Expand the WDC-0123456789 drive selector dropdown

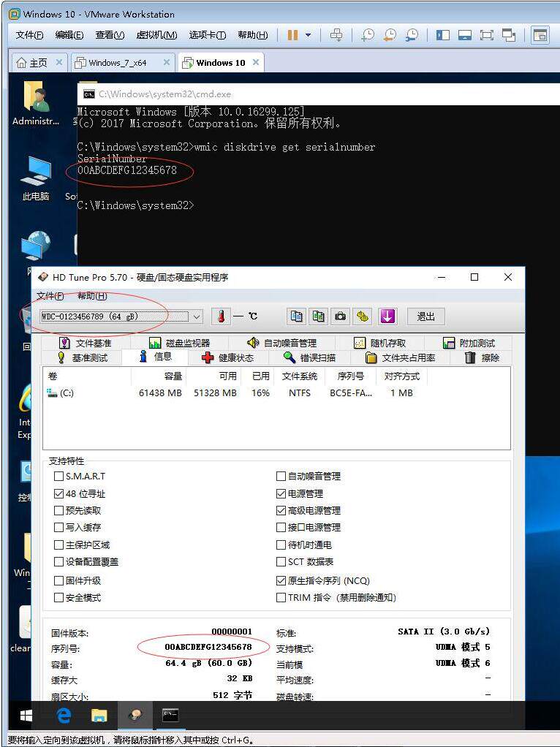(197, 316)
